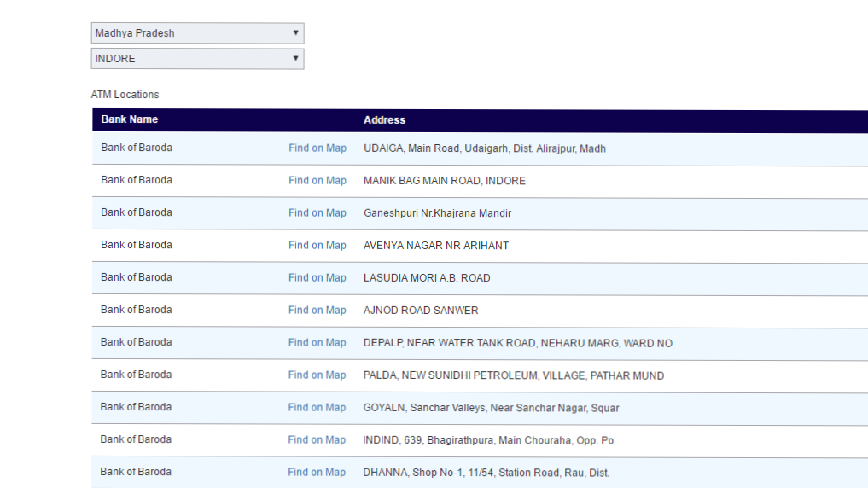Find on Map for LASUDIA MORI A.B. ROAD
The image size is (868, 488).
click(317, 278)
